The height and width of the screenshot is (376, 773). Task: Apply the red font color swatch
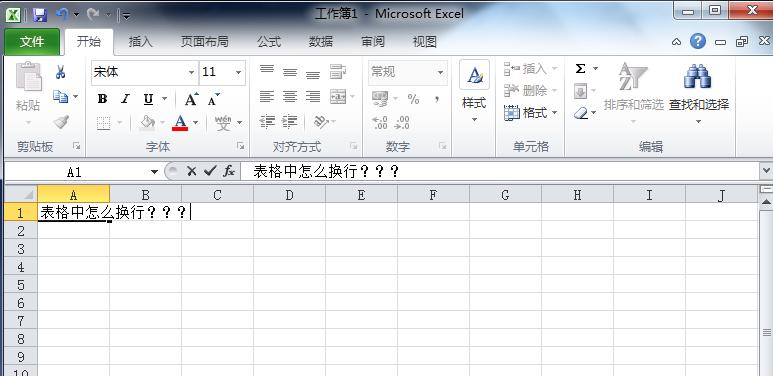click(x=180, y=122)
